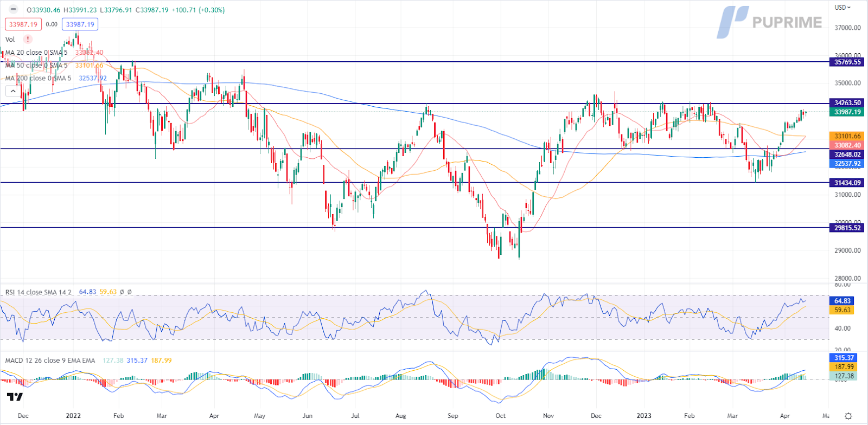868x425 pixels.
Task: Click the green last price label 33987.19
Action: click(x=847, y=112)
